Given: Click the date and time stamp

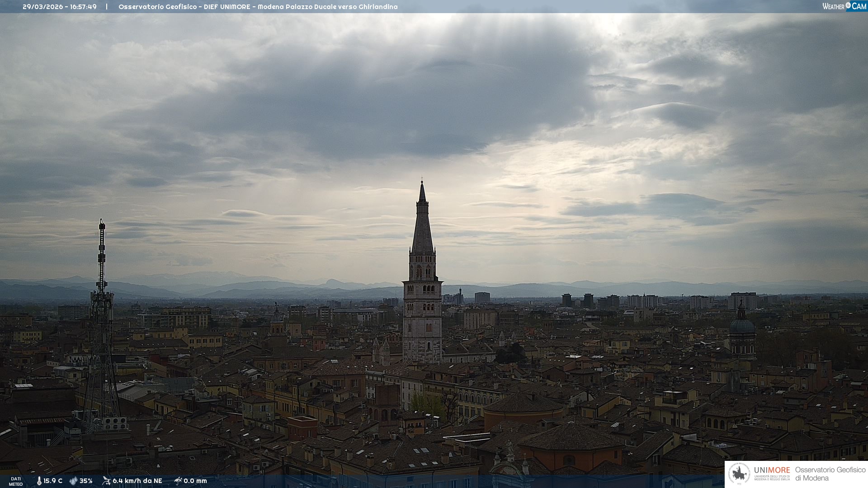Looking at the screenshot, I should (60, 7).
